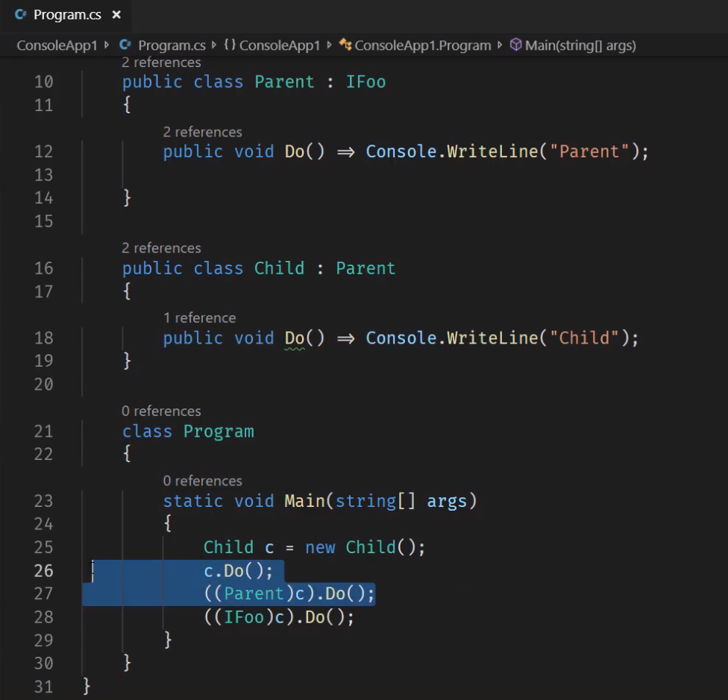The image size is (728, 700).
Task: Close the Program.cs editor tab
Action: coord(116,15)
